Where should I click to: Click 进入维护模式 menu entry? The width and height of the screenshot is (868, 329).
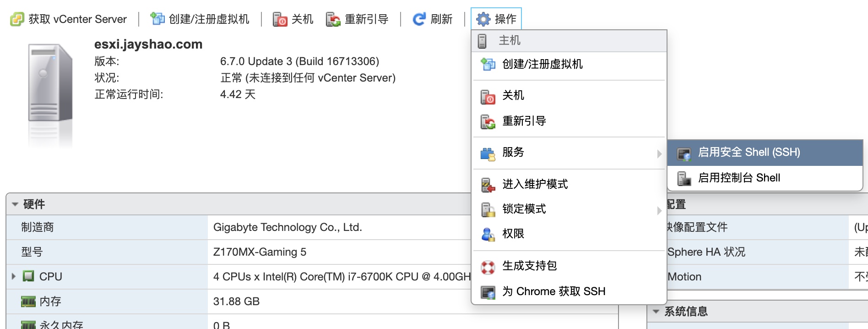[535, 184]
